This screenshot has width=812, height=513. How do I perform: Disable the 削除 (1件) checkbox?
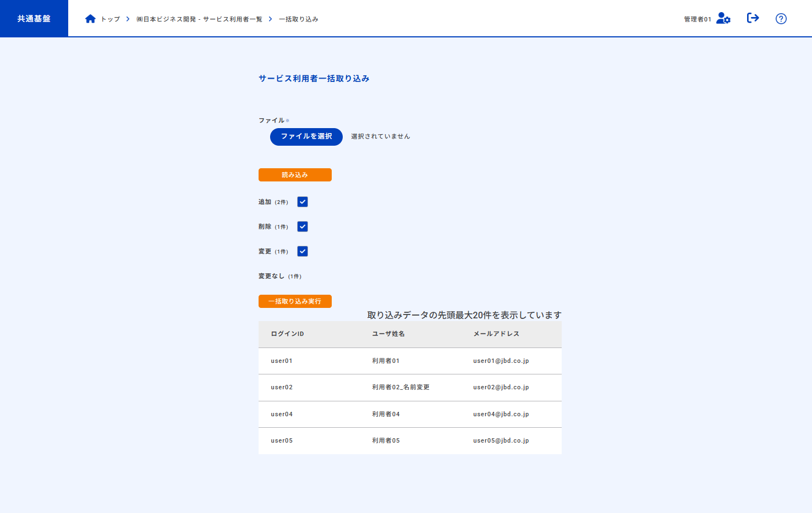302,226
